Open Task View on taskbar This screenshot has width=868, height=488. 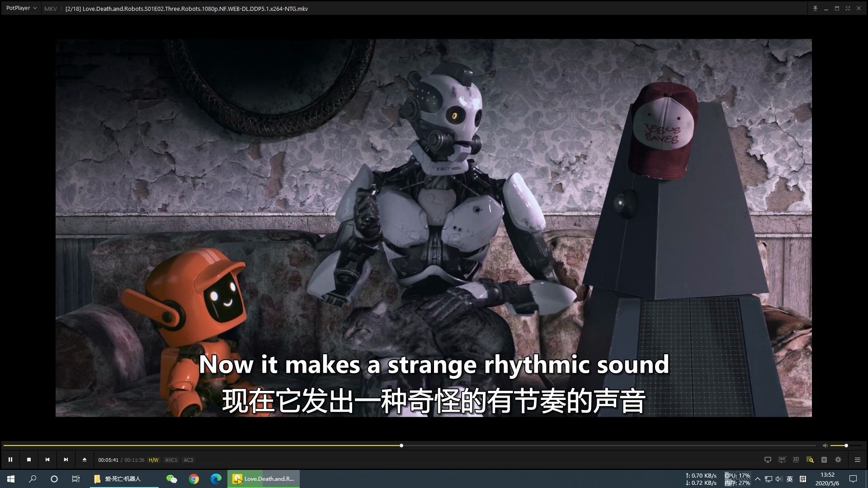pos(76,479)
